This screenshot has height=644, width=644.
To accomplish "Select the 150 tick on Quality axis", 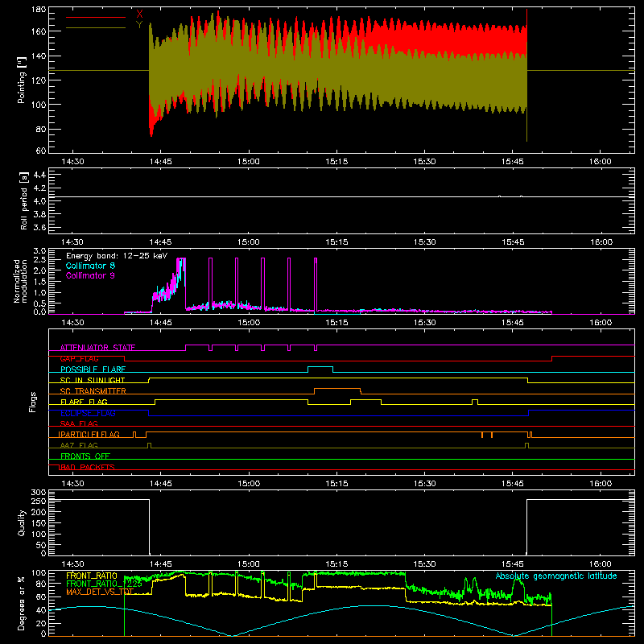I will pyautogui.click(x=39, y=523).
